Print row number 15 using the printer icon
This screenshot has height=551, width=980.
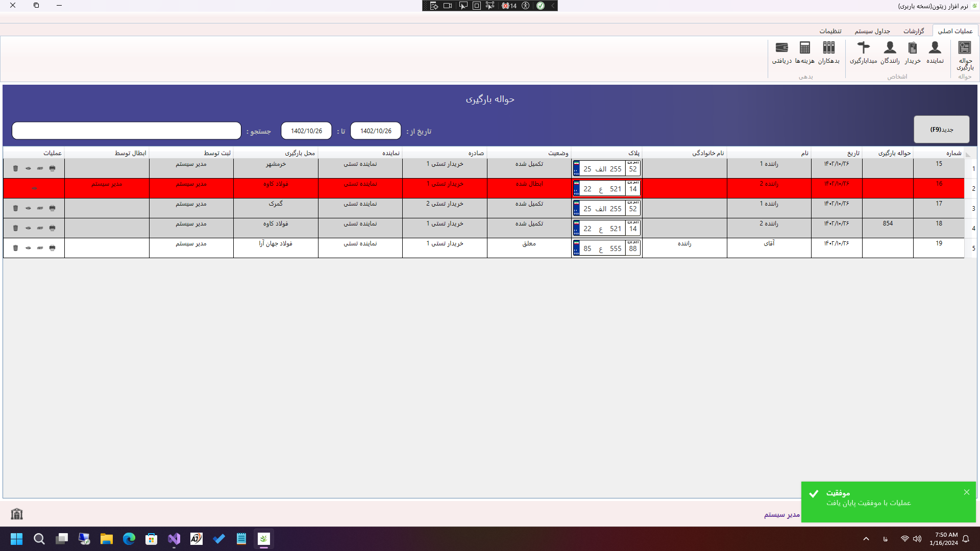pyautogui.click(x=52, y=168)
